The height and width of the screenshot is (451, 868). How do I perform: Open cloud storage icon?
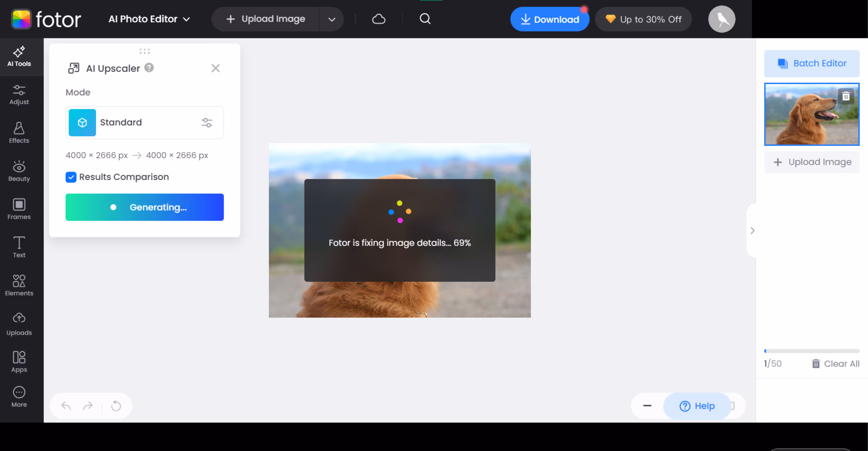pos(378,19)
